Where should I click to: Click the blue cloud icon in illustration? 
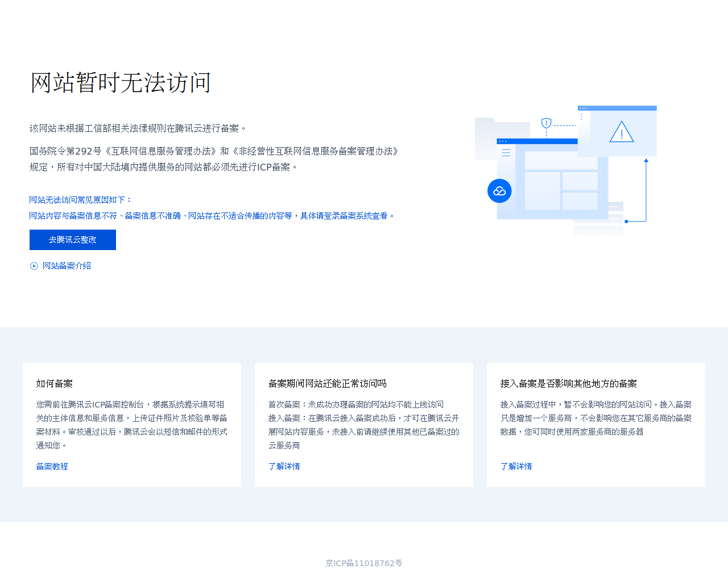499,191
